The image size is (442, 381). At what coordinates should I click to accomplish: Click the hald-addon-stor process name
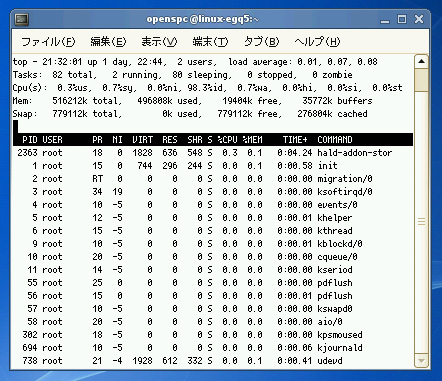(x=355, y=153)
